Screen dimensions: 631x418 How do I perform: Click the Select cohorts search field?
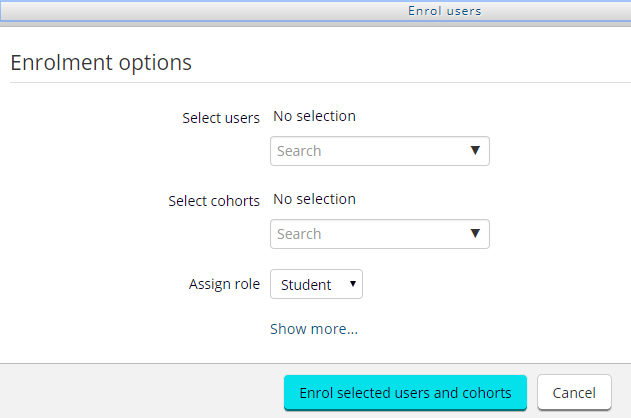click(x=370, y=234)
